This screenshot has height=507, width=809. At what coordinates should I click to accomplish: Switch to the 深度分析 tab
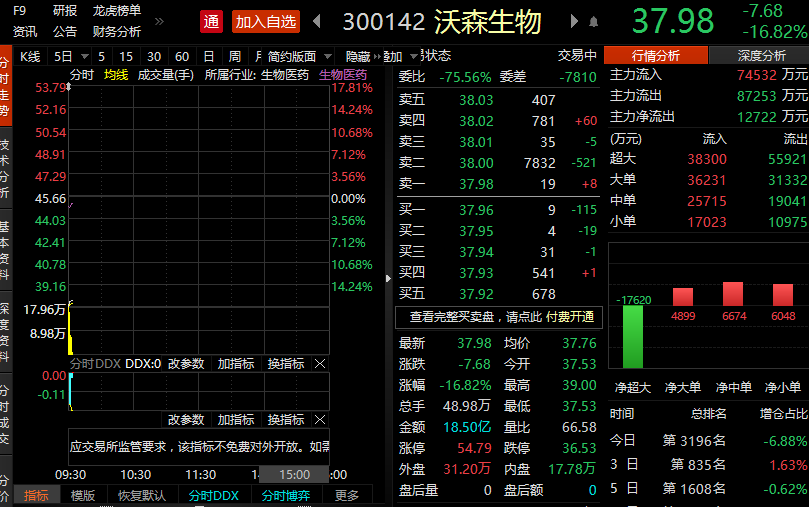(x=761, y=55)
